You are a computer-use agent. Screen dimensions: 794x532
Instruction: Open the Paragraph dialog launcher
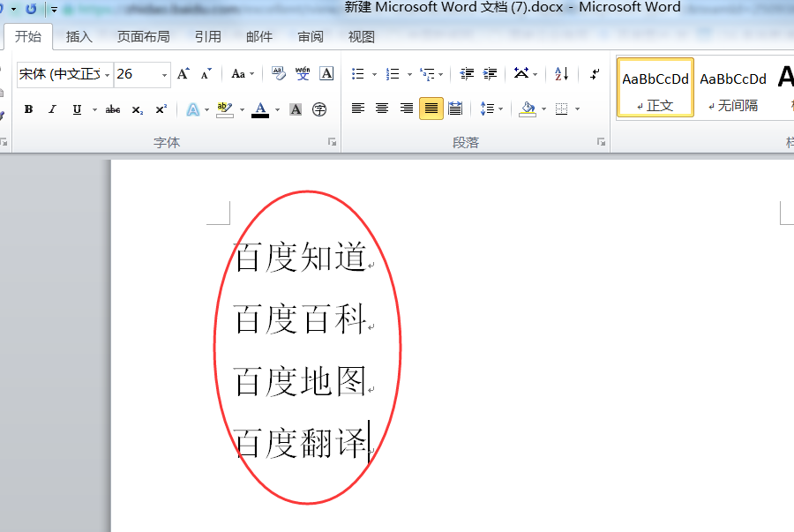(x=601, y=142)
